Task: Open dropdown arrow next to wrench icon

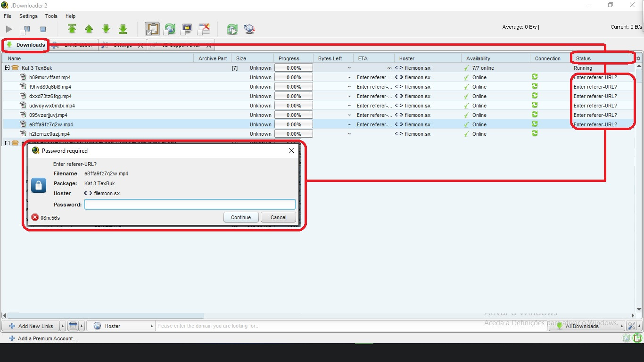Action: [640, 326]
